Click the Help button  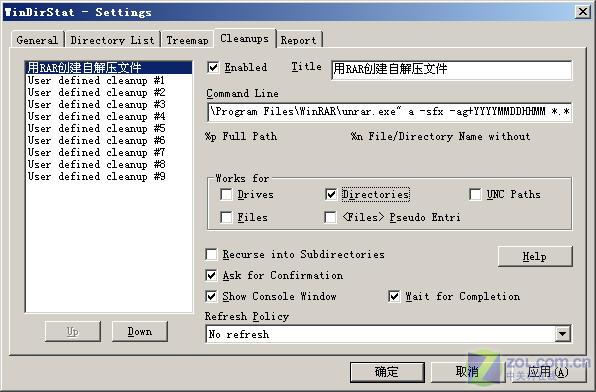tap(535, 256)
